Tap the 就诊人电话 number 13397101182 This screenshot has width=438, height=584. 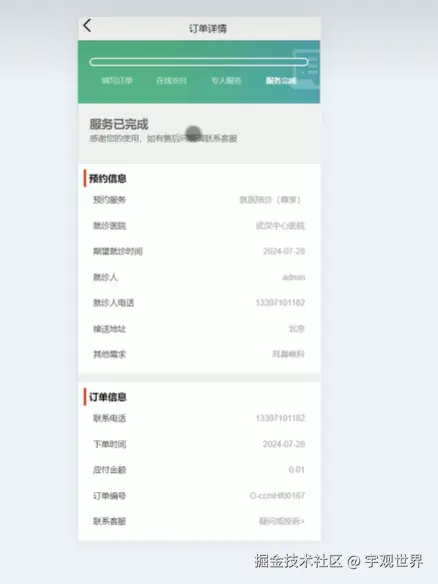click(280, 302)
